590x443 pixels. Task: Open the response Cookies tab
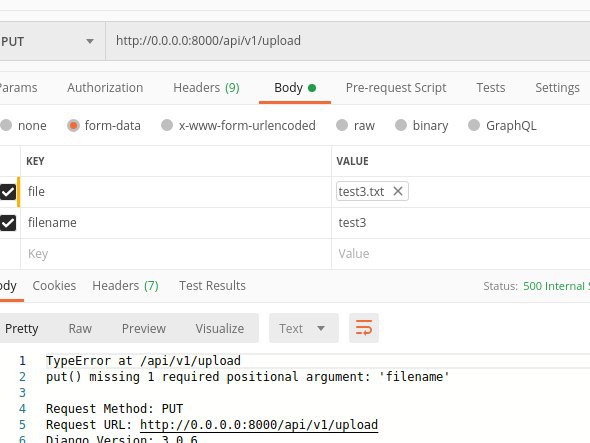54,286
